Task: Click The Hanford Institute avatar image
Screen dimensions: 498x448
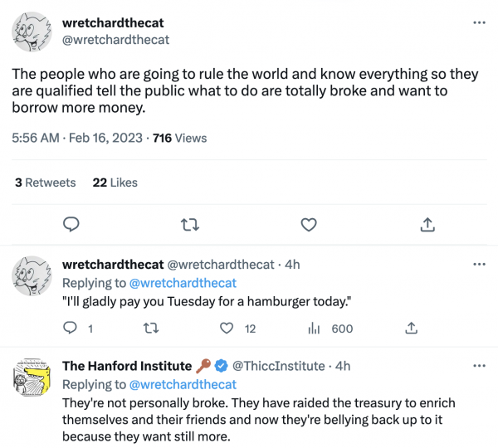Action: [x=33, y=379]
